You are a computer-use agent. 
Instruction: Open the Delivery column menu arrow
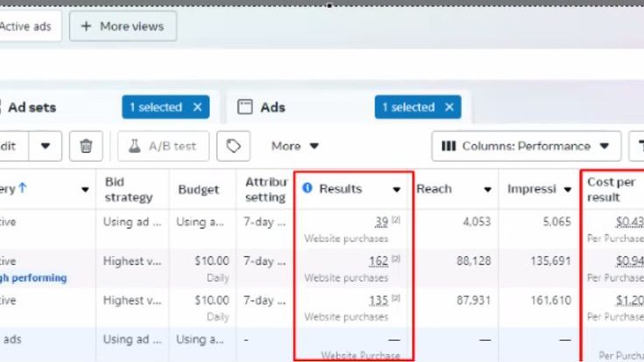(85, 189)
